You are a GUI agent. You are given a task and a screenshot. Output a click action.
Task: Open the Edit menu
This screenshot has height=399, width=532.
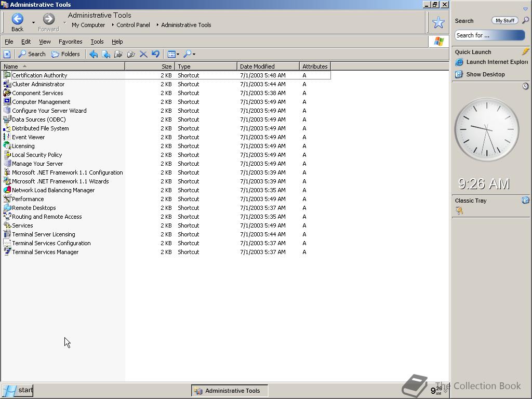[x=26, y=42]
